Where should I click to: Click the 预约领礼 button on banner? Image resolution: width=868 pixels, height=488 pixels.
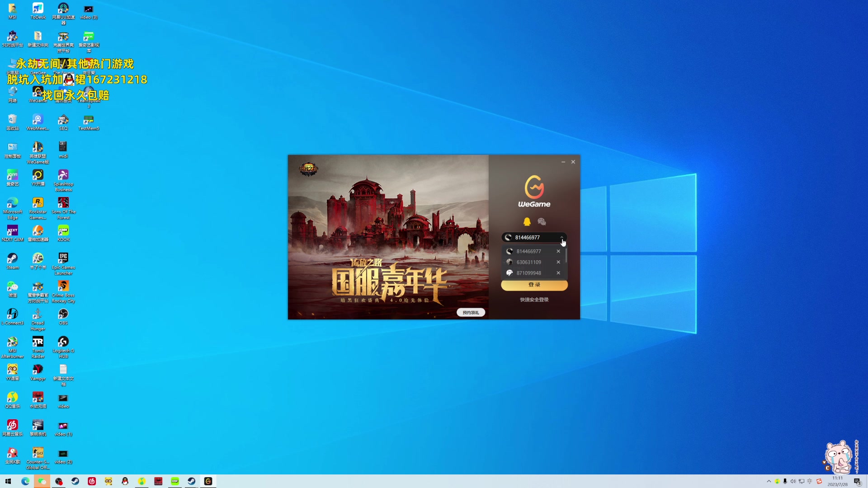click(x=471, y=313)
